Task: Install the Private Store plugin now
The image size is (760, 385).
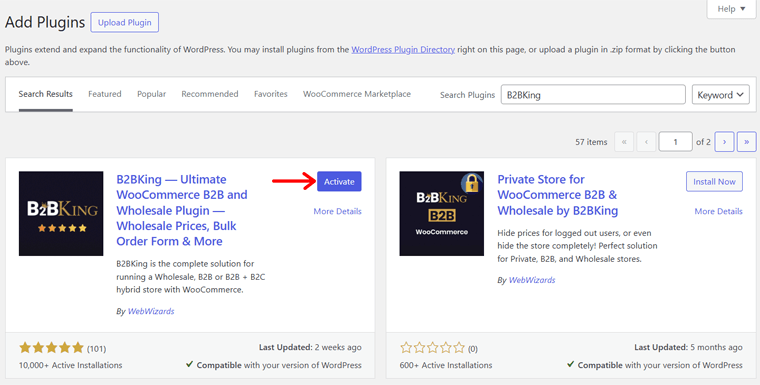Action: [714, 181]
